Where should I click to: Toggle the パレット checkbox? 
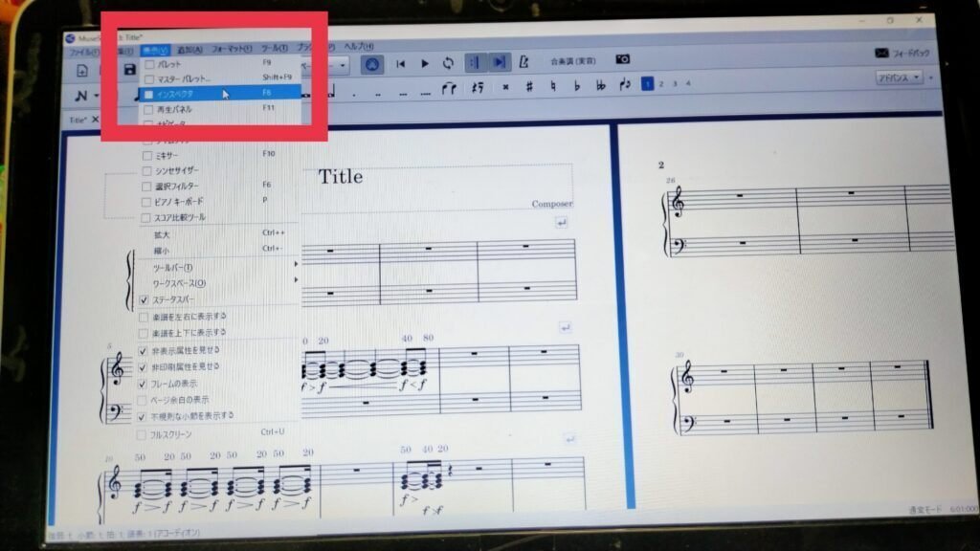pos(149,64)
